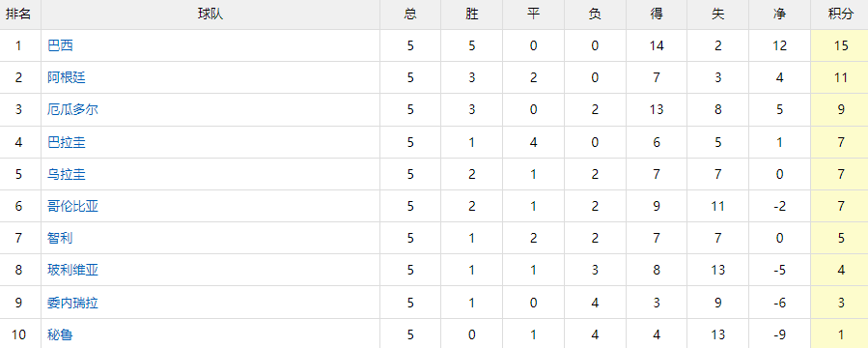This screenshot has height=348, width=868.
Task: Select the 委内瑞拉 team link
Action: click(72, 304)
